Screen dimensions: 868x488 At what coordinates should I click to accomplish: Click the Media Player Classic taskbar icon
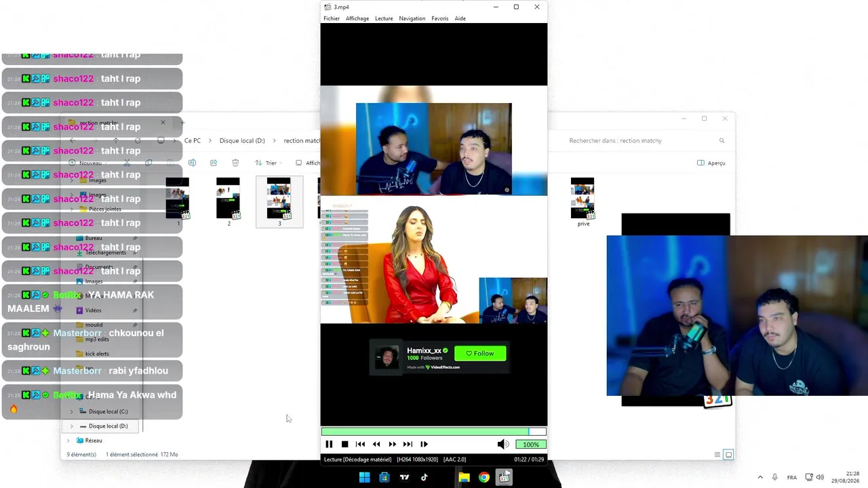504,477
